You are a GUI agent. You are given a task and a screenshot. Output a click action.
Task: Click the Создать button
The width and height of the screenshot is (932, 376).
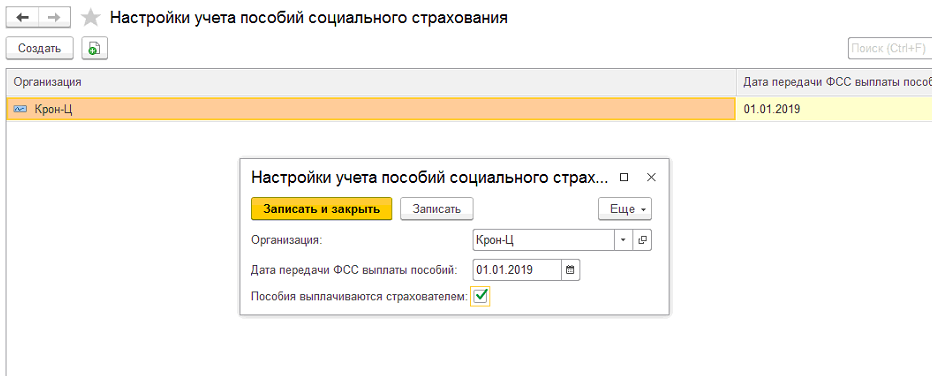pos(39,49)
